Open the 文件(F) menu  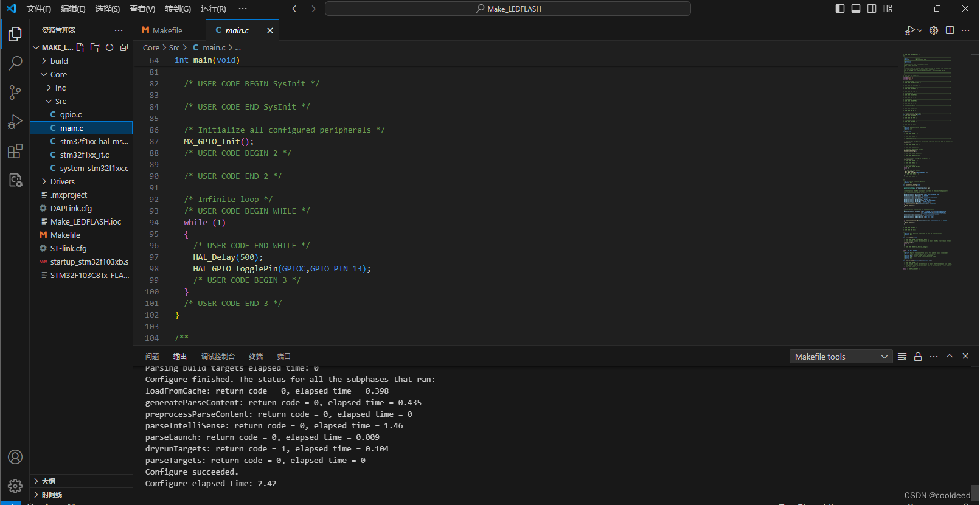tap(39, 9)
